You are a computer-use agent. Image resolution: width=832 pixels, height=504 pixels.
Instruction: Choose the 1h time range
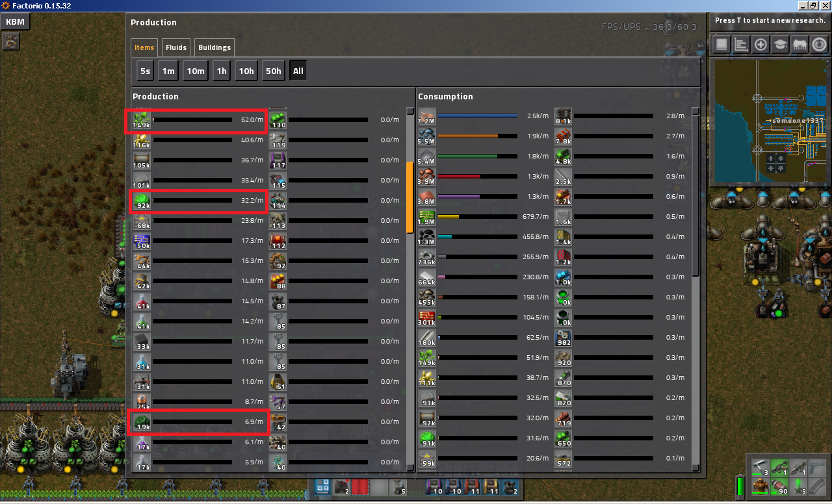pyautogui.click(x=222, y=71)
